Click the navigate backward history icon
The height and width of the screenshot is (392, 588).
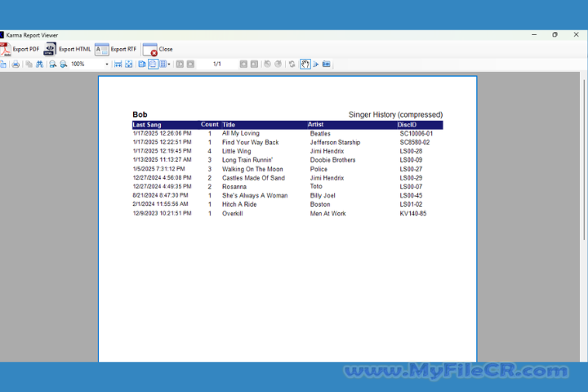click(267, 65)
